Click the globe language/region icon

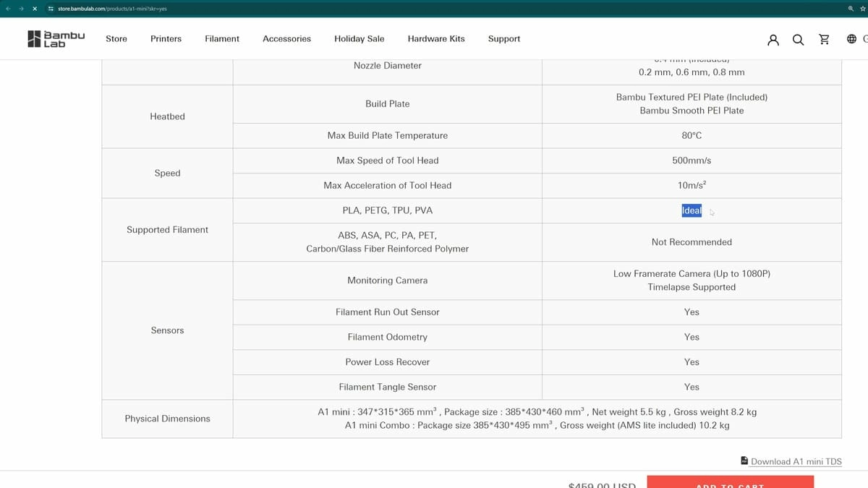[x=851, y=40]
